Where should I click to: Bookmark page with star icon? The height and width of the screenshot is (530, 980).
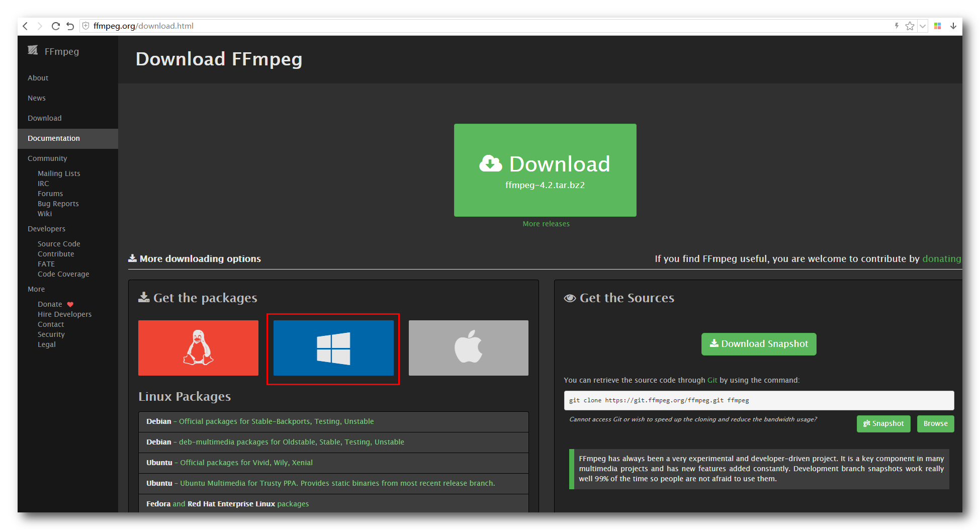coord(910,26)
